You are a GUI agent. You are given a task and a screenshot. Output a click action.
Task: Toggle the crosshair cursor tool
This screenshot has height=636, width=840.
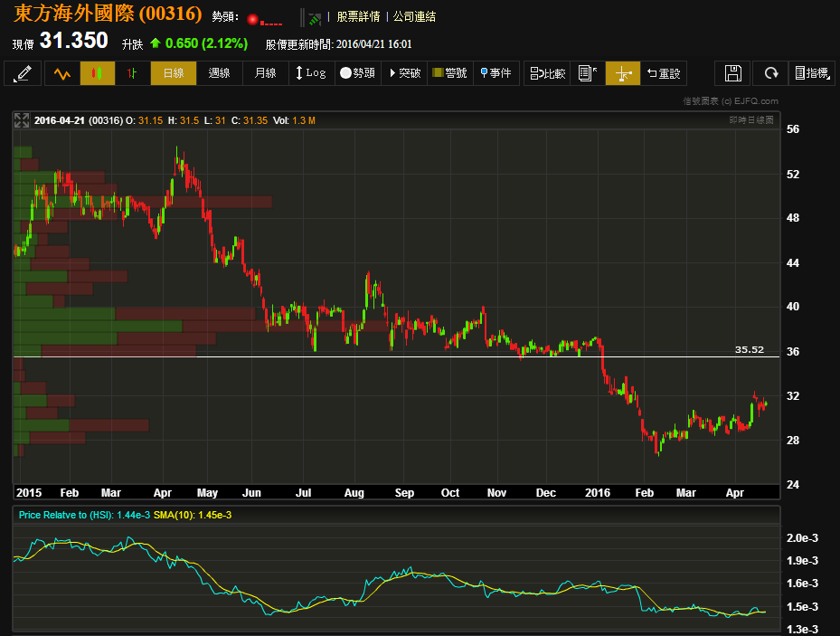(x=623, y=73)
